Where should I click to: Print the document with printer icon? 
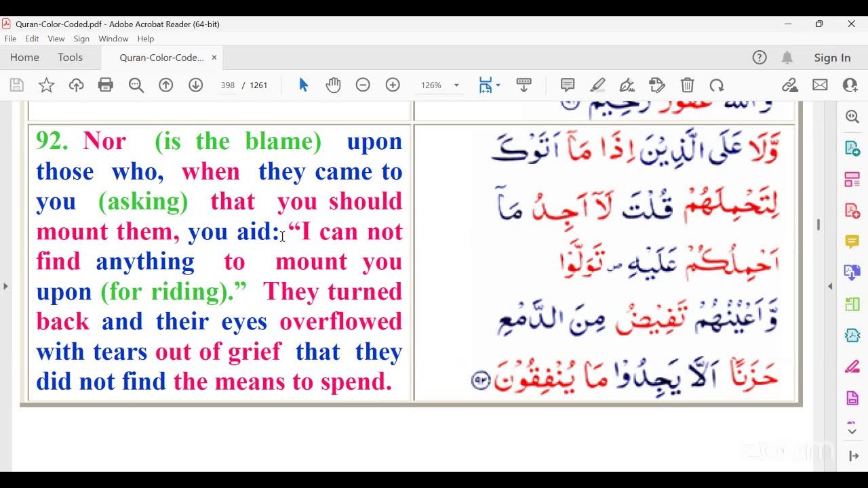pyautogui.click(x=106, y=85)
